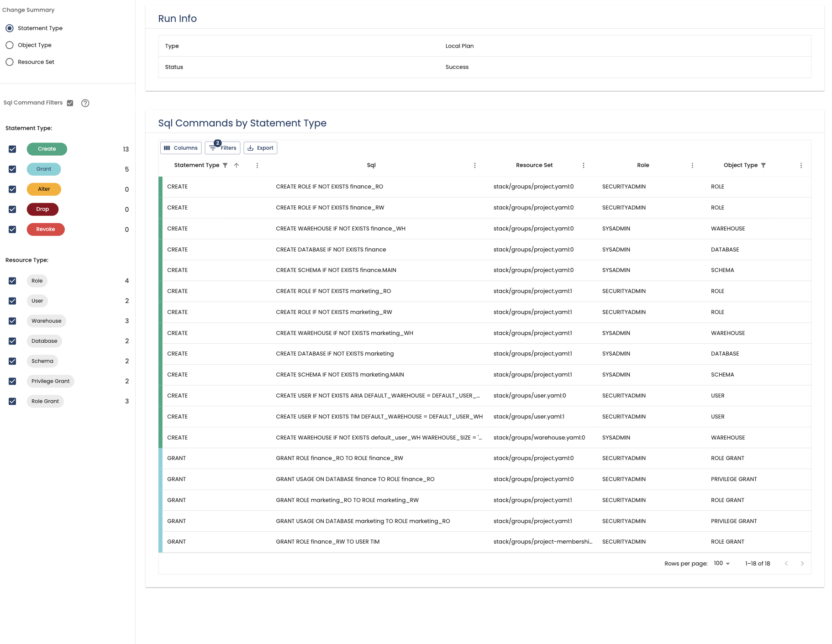The width and height of the screenshot is (832, 644).
Task: Uncheck the Sql Command Filters checkbox
Action: coord(70,103)
